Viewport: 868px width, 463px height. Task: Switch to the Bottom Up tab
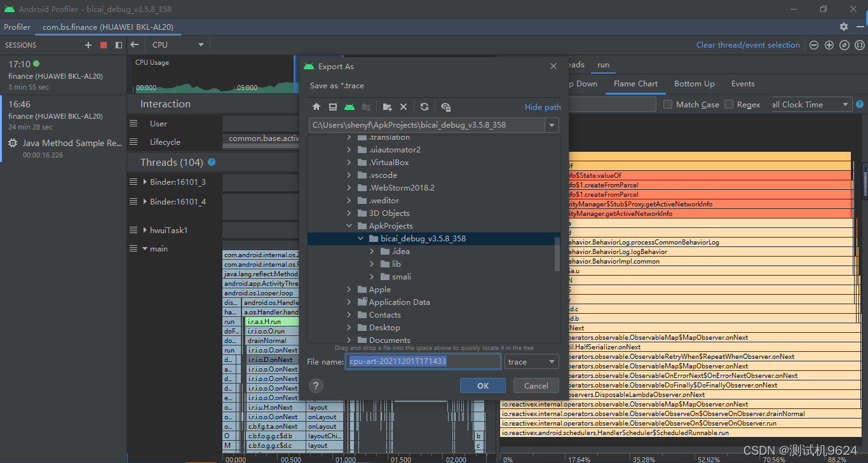coord(694,84)
